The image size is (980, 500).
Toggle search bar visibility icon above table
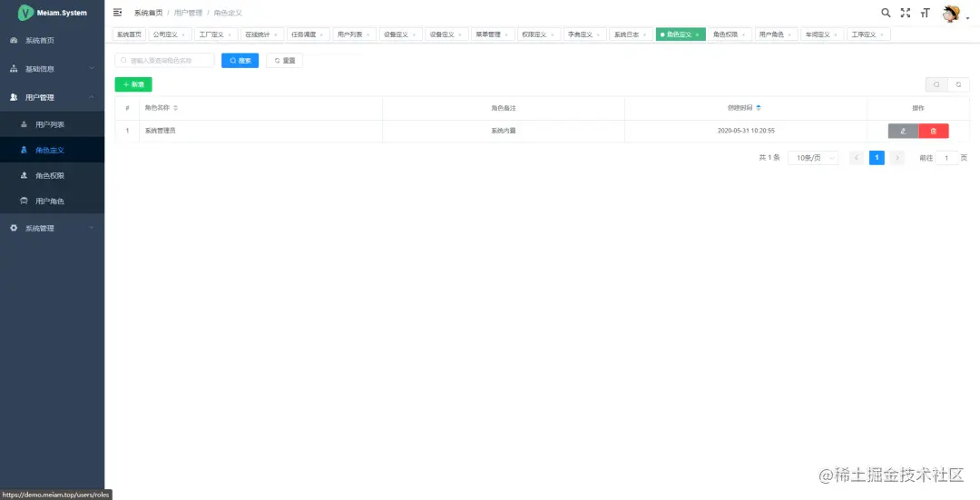[x=936, y=84]
